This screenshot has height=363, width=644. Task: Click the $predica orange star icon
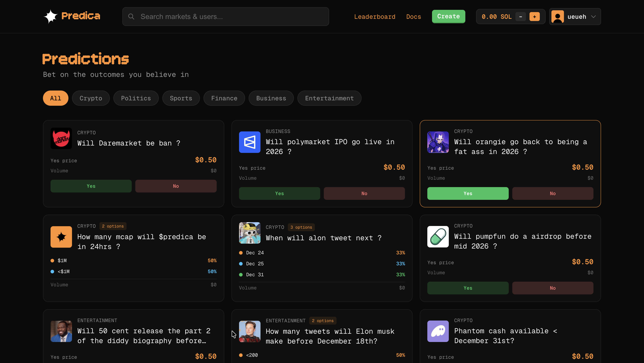(61, 237)
